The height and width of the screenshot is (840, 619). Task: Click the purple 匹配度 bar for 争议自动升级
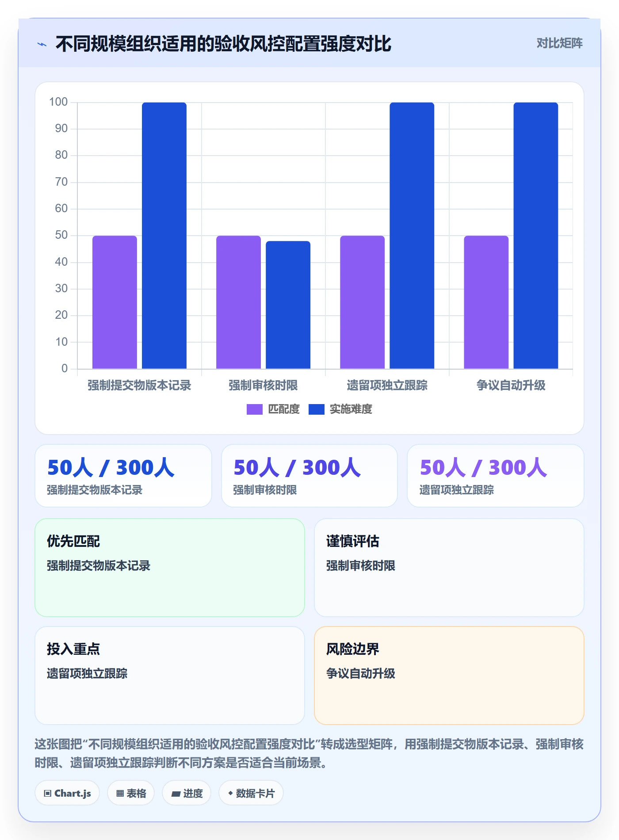pos(486,302)
